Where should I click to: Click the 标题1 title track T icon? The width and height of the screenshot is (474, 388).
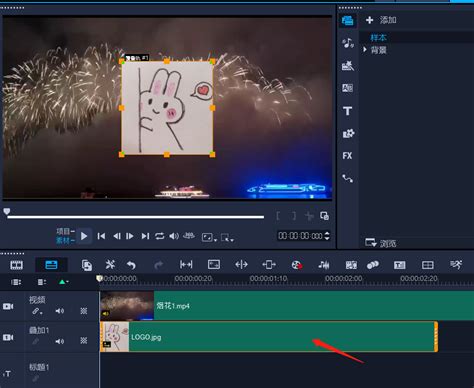[x=7, y=374]
